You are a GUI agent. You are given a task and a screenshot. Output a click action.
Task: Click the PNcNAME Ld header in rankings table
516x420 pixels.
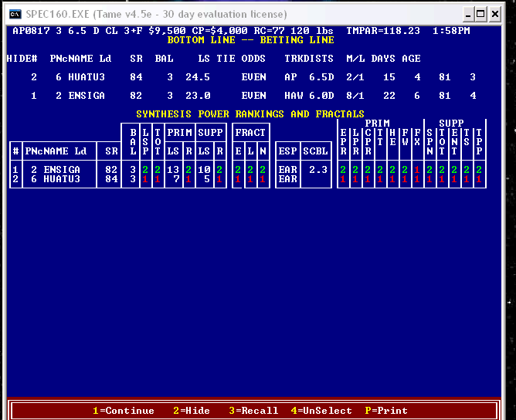(x=56, y=151)
